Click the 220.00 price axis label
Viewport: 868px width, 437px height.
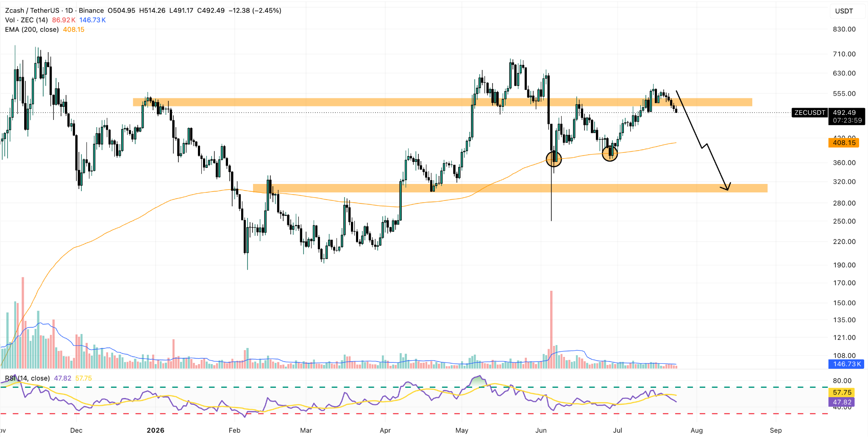tap(844, 242)
